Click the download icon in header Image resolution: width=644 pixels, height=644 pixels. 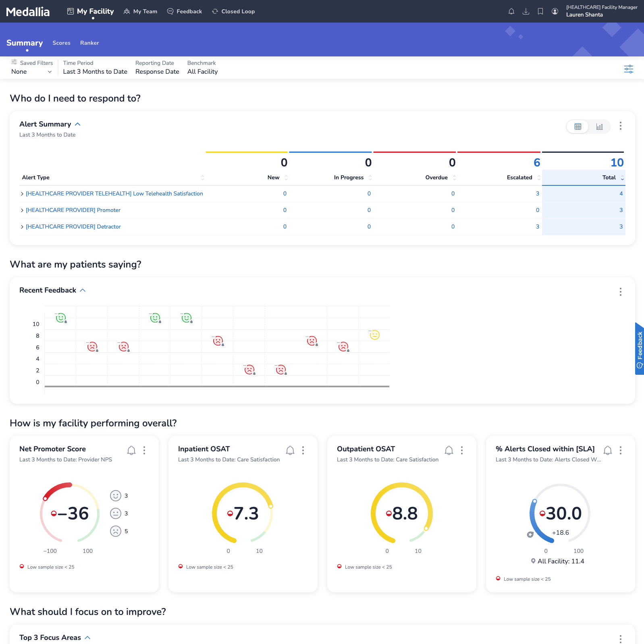526,11
